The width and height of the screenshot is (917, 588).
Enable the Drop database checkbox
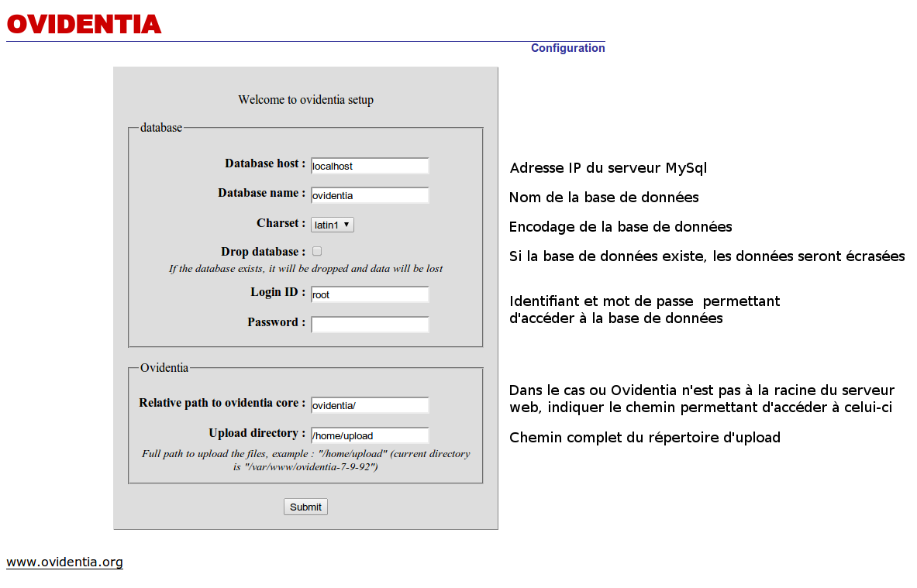point(317,252)
